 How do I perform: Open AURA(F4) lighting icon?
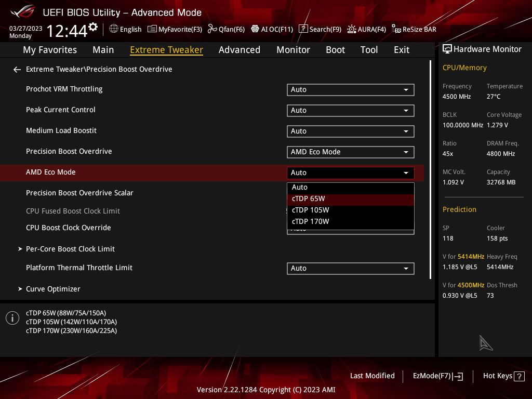[x=352, y=29]
